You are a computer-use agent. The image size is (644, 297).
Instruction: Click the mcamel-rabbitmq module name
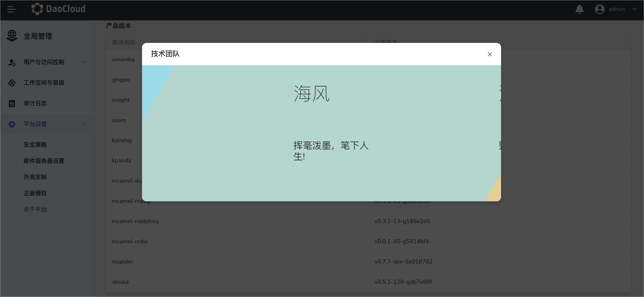click(x=135, y=221)
